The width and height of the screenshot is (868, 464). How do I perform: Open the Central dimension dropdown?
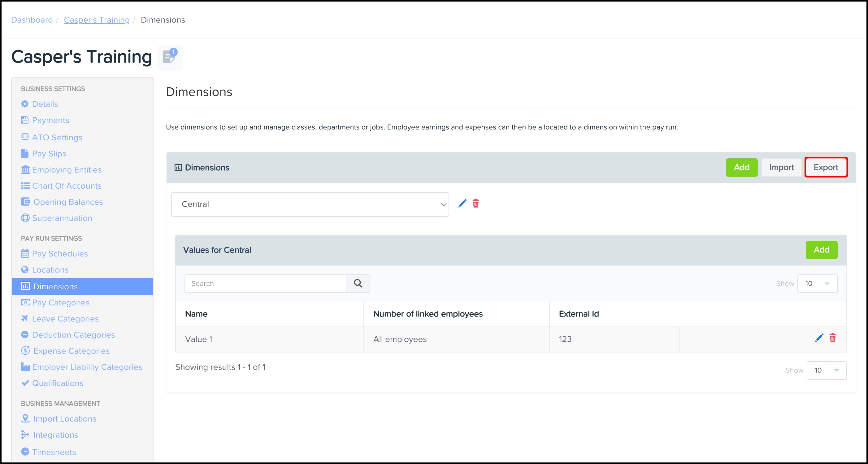310,204
